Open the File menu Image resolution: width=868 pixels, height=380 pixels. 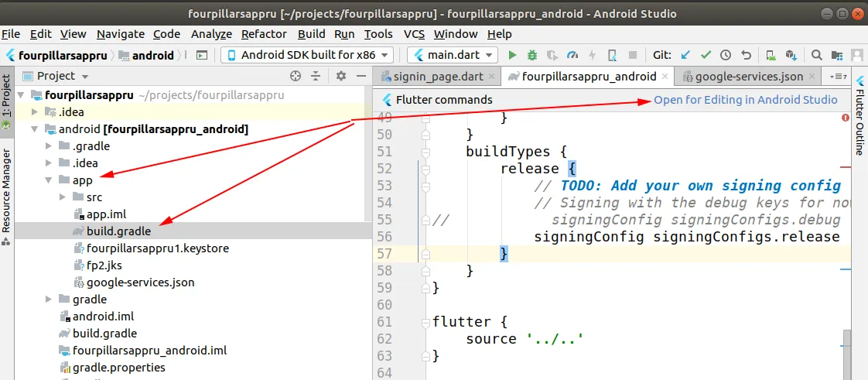[11, 34]
